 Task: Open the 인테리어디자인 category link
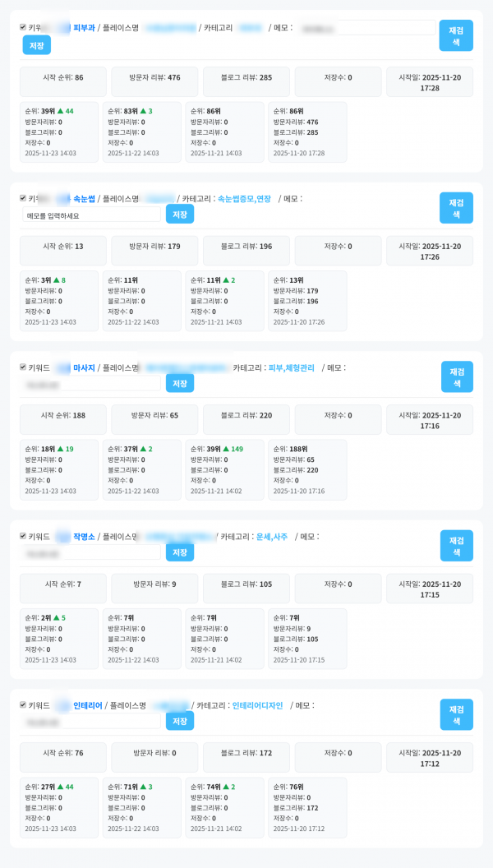257,705
